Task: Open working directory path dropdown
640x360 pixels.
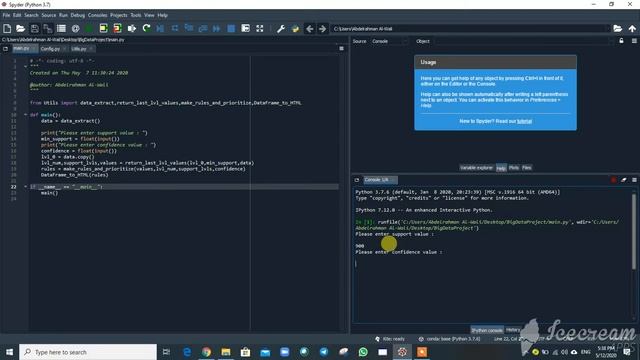Action: pos(607,29)
